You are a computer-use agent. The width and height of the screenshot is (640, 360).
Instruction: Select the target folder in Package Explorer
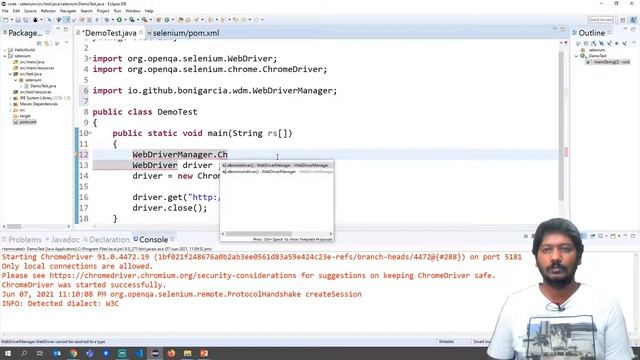click(24, 116)
